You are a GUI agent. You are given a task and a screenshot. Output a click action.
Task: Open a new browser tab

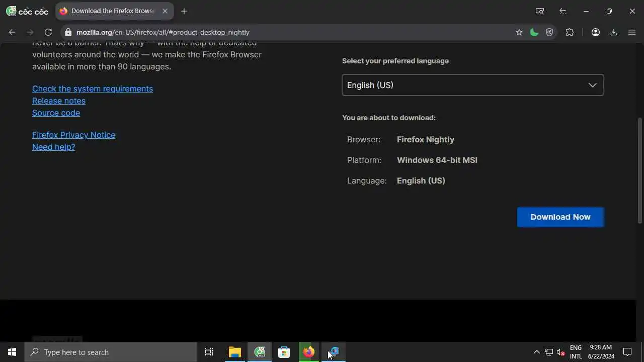(x=184, y=11)
